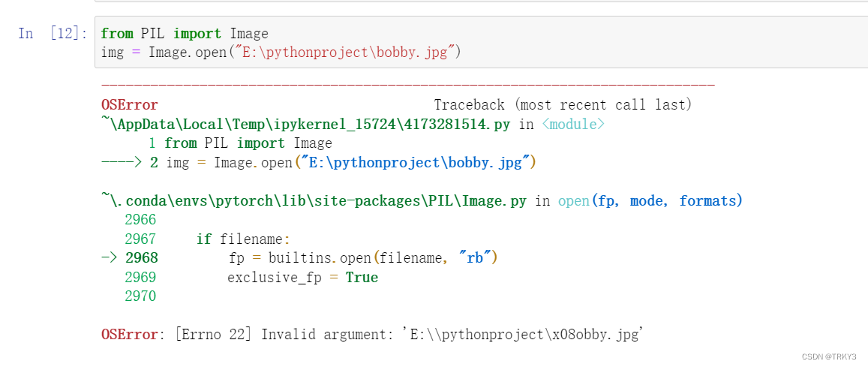
Task: Click the code line 'img = Image.open(...)' in cell
Action: (281, 52)
